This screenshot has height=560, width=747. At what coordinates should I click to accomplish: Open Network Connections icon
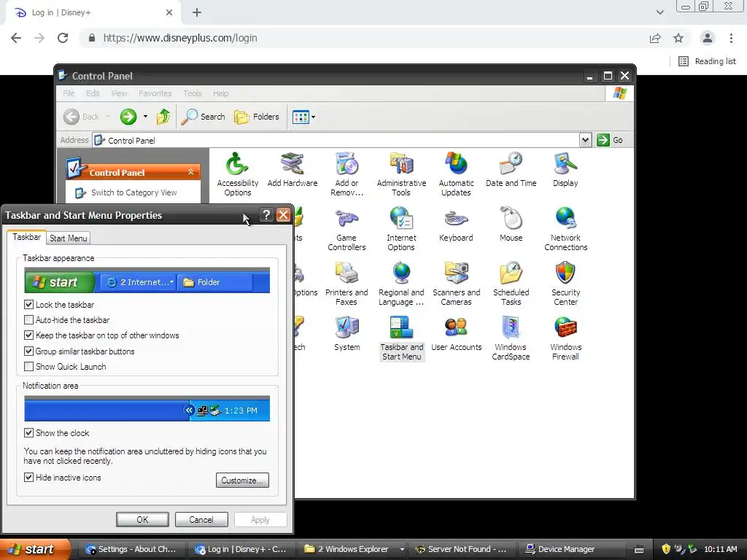point(565,229)
